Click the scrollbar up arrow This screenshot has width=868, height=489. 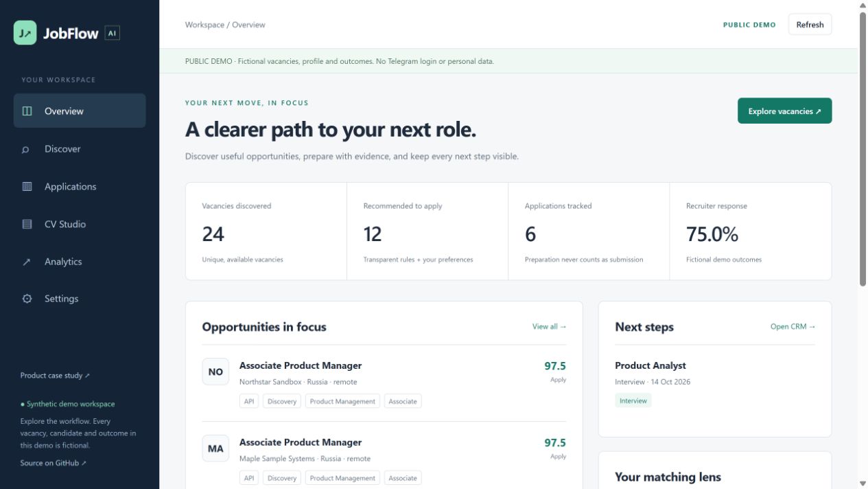pos(863,5)
